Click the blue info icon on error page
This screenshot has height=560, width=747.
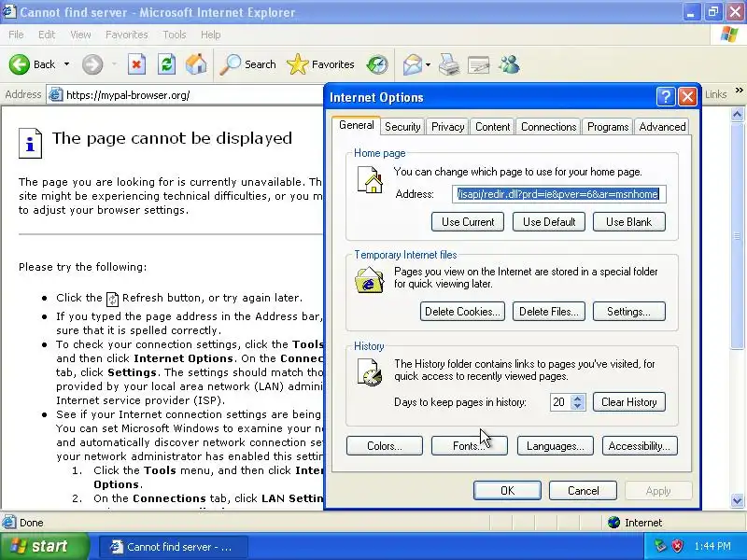(x=30, y=143)
